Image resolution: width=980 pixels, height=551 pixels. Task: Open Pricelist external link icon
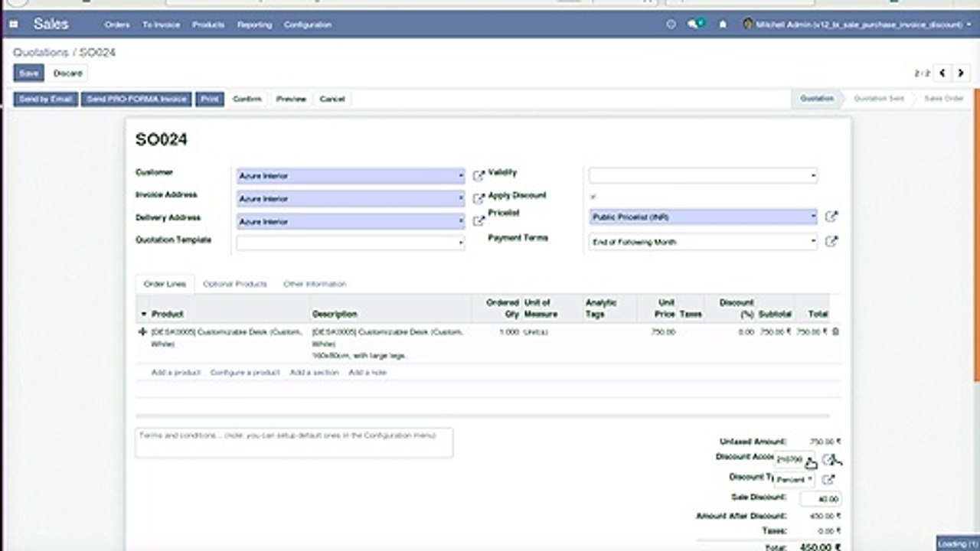pos(831,217)
